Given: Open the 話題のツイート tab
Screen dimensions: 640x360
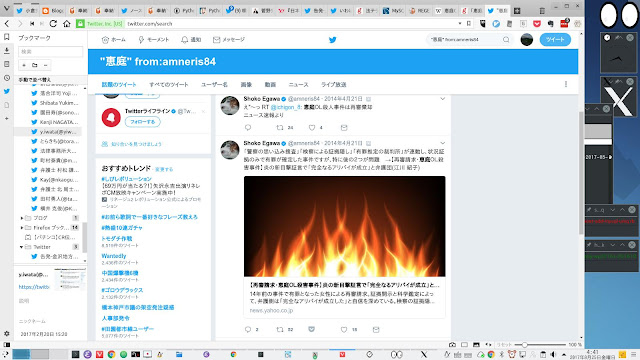Looking at the screenshot, I should pos(119,84).
